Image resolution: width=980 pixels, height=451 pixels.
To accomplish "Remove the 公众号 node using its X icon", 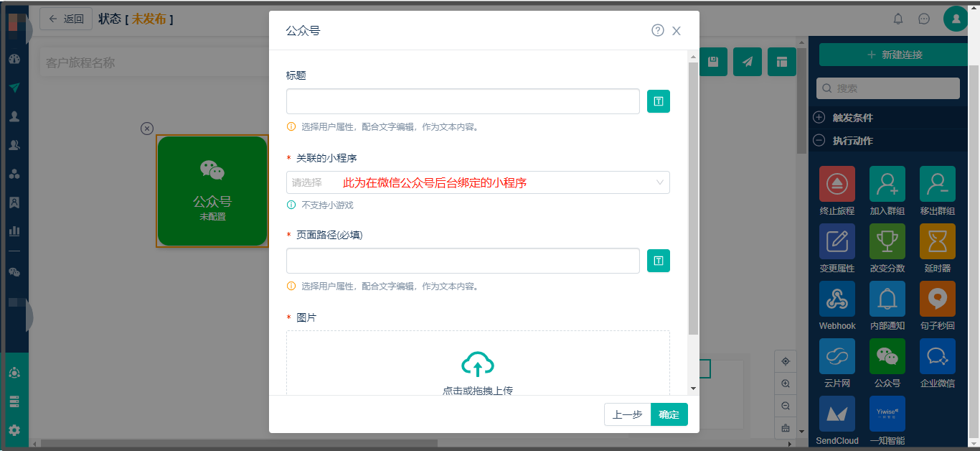I will pyautogui.click(x=147, y=129).
